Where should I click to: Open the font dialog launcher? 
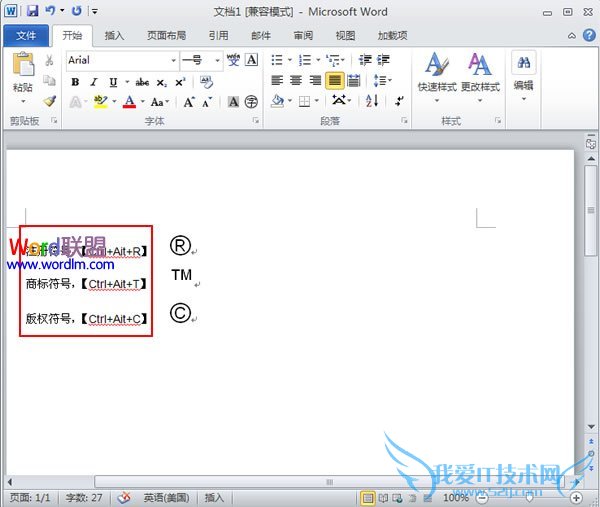(x=255, y=121)
